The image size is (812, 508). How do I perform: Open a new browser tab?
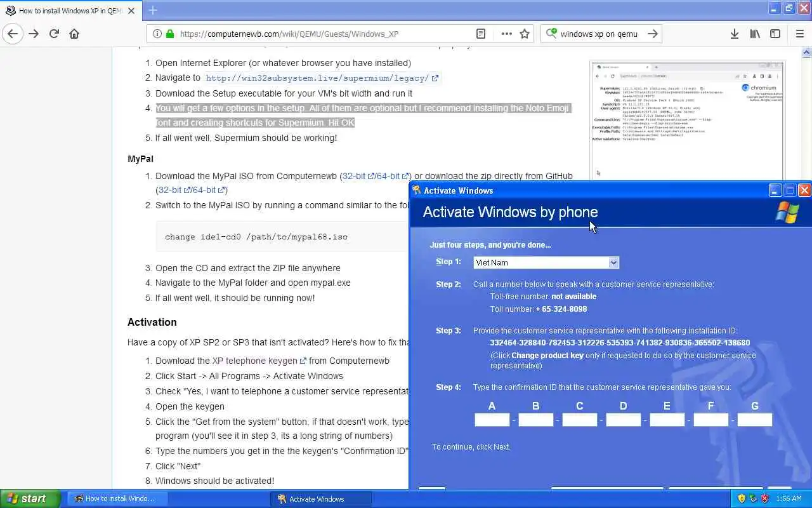153,10
